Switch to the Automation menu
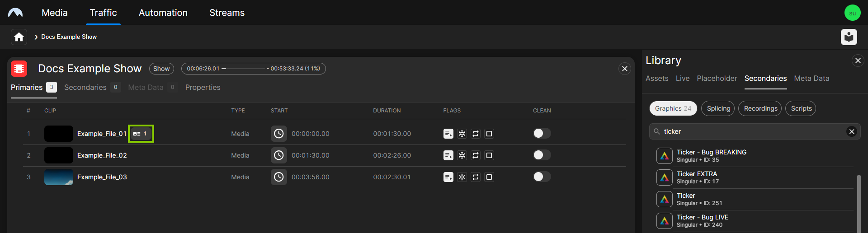Viewport: 868px width, 233px height. [x=163, y=13]
